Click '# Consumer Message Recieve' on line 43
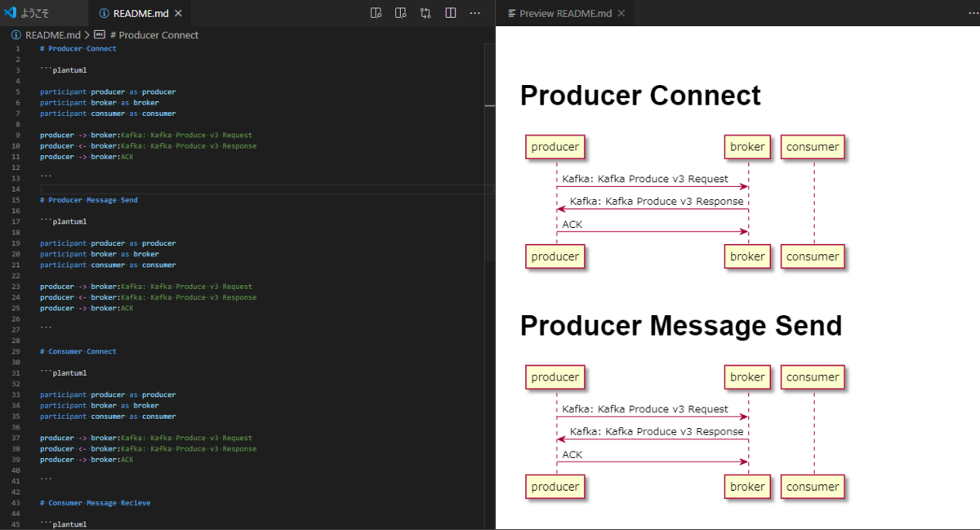 [95, 503]
